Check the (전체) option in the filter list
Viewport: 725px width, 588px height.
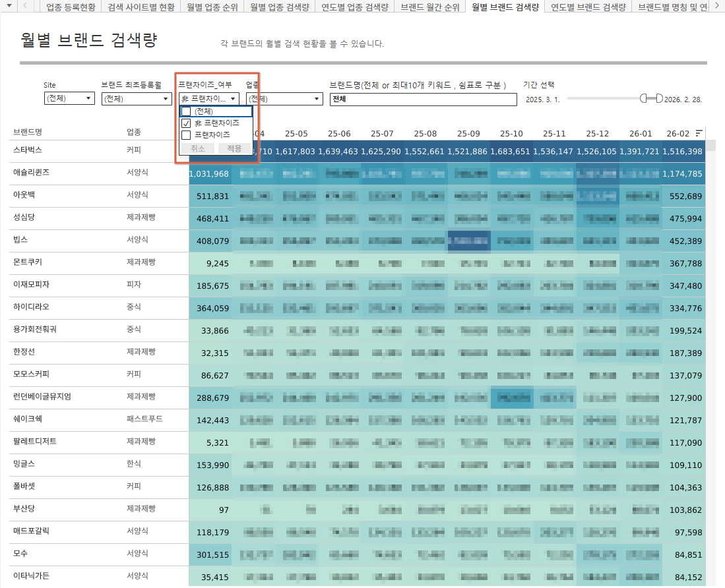point(186,111)
